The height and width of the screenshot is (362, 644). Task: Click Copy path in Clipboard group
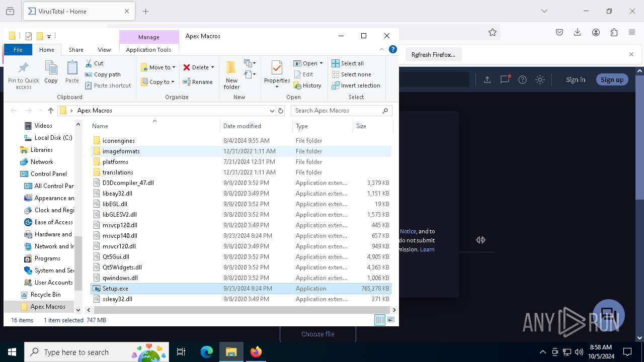pos(103,74)
